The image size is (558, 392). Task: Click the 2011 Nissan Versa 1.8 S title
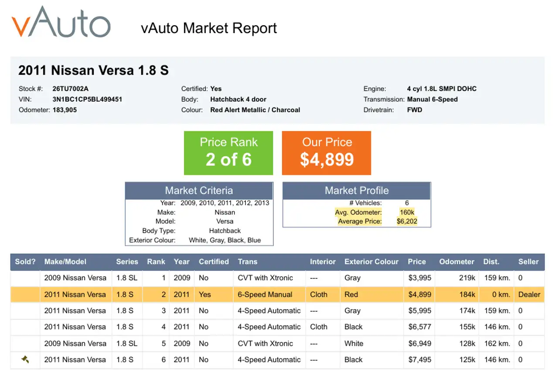click(93, 70)
